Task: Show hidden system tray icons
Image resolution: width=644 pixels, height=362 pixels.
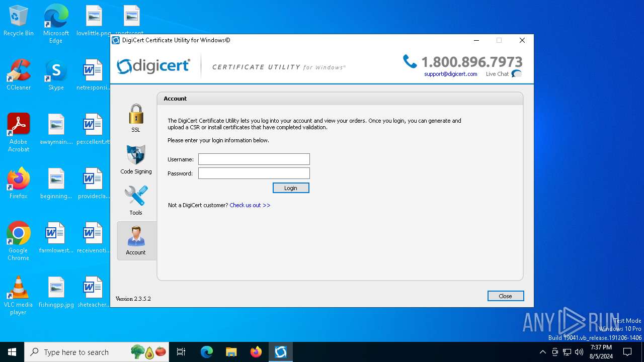Action: (542, 352)
